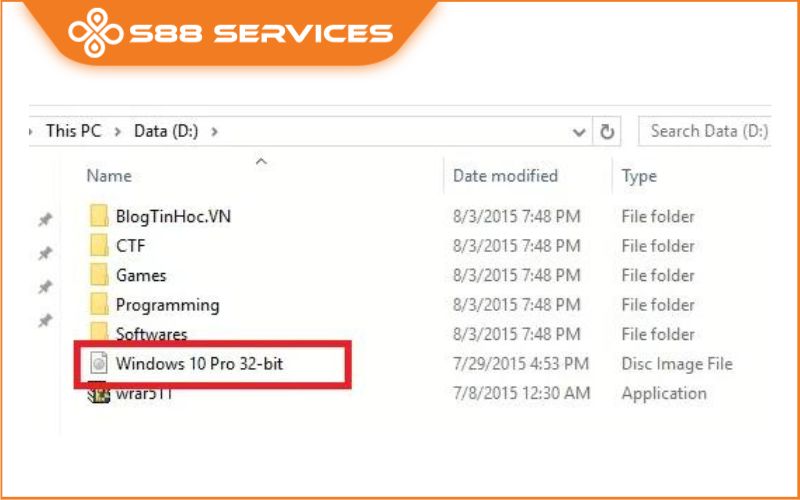Click the Games folder icon
This screenshot has width=800, height=500.
tap(99, 275)
